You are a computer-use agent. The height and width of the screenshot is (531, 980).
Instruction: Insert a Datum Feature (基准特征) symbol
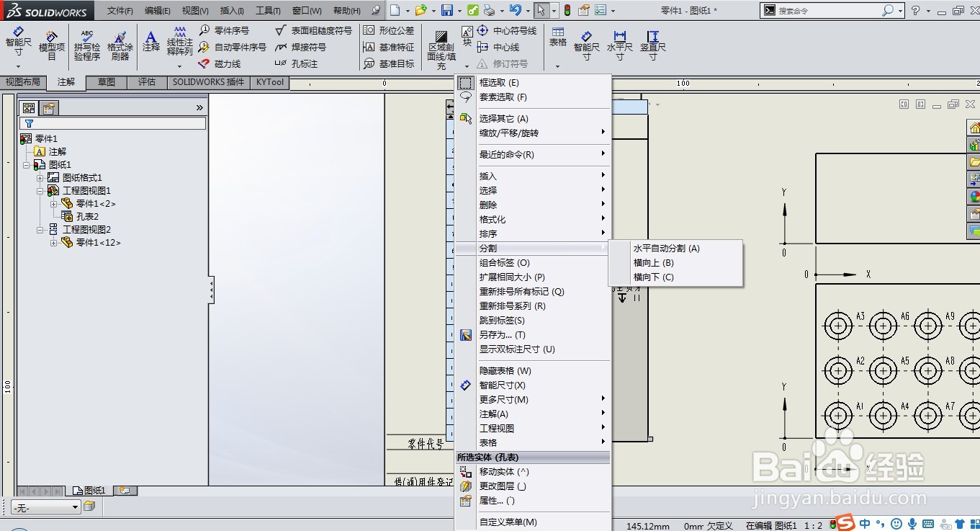pos(389,47)
